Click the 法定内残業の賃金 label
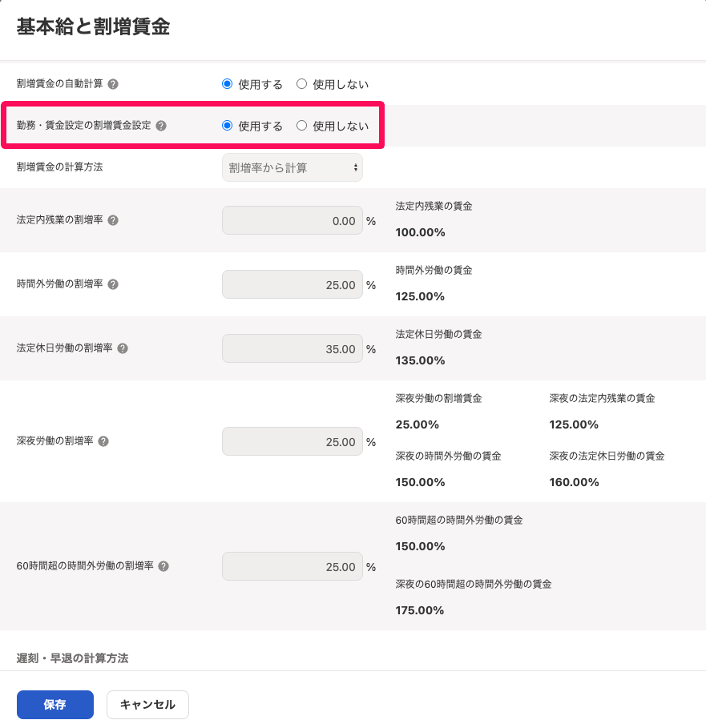Image resolution: width=706 pixels, height=728 pixels. tap(434, 206)
